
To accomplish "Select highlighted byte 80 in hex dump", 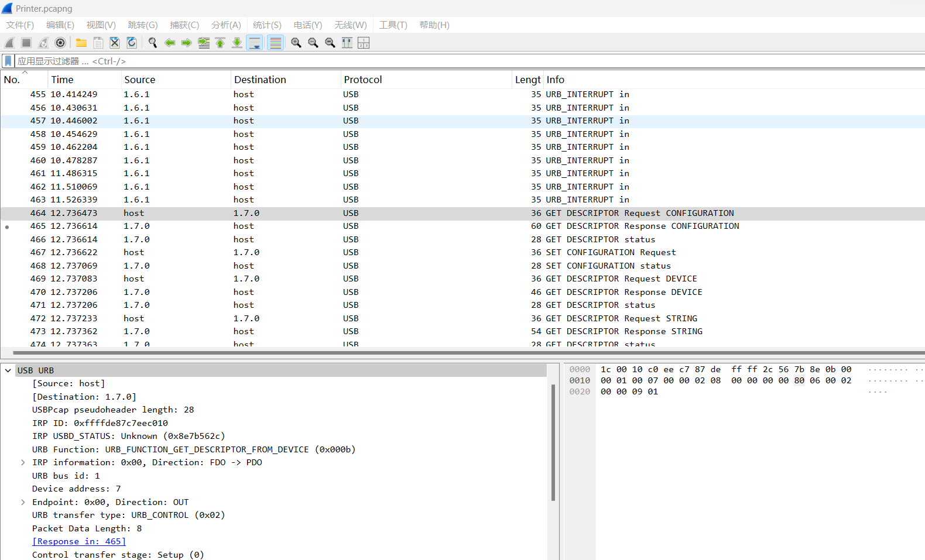I will pos(799,380).
